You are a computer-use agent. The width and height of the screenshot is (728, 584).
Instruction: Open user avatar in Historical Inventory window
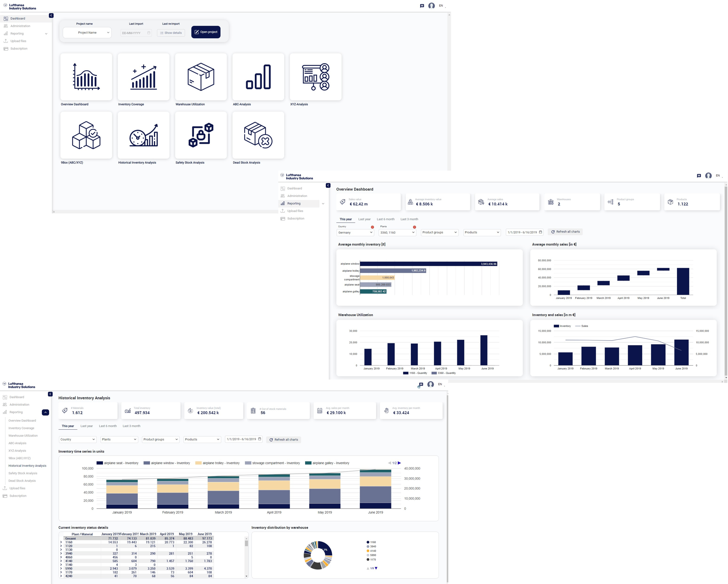point(431,384)
